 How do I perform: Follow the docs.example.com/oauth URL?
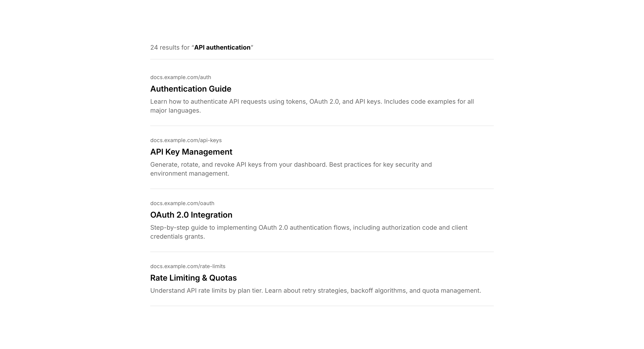coord(182,203)
